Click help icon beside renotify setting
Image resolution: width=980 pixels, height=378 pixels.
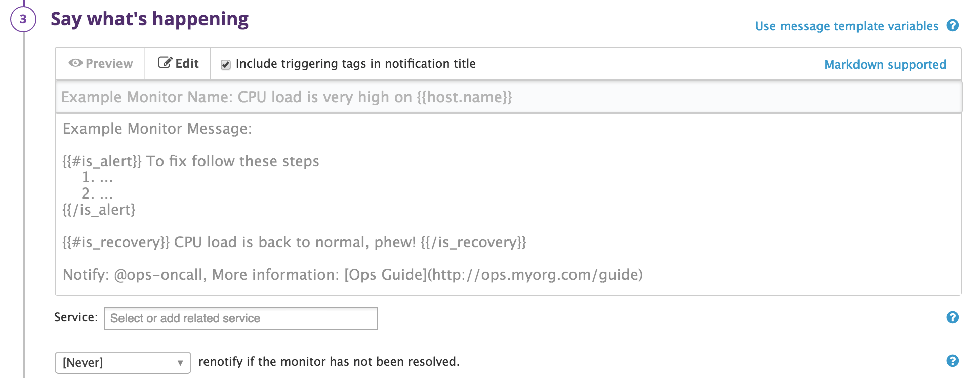point(952,361)
